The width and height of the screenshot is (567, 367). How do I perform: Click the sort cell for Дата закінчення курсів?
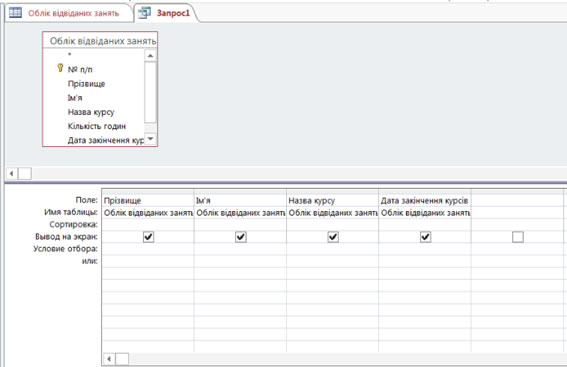(x=425, y=225)
